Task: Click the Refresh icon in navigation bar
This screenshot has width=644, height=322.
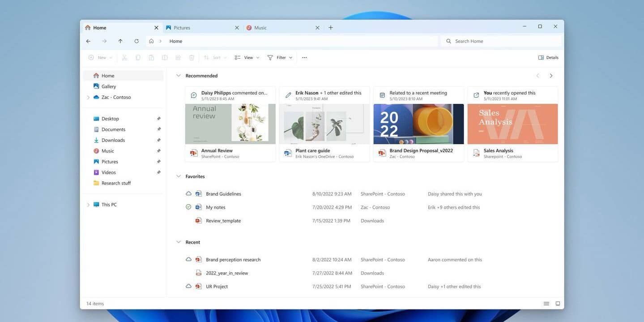Action: click(136, 41)
